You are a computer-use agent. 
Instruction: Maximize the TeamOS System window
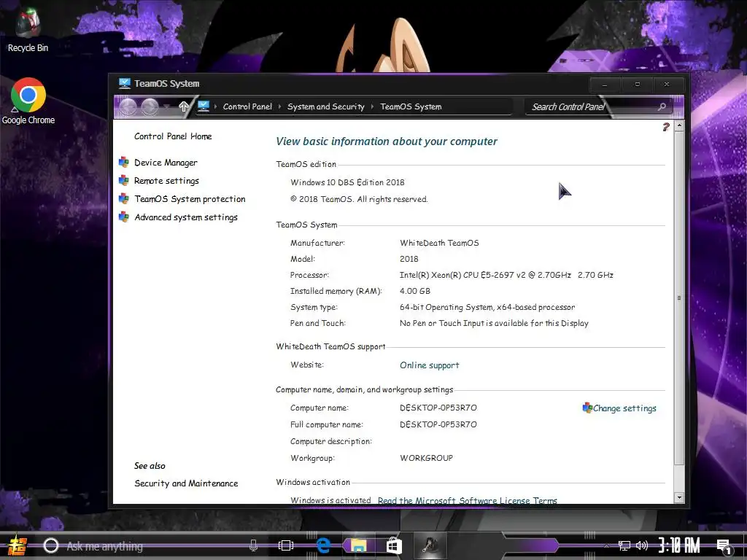point(637,85)
